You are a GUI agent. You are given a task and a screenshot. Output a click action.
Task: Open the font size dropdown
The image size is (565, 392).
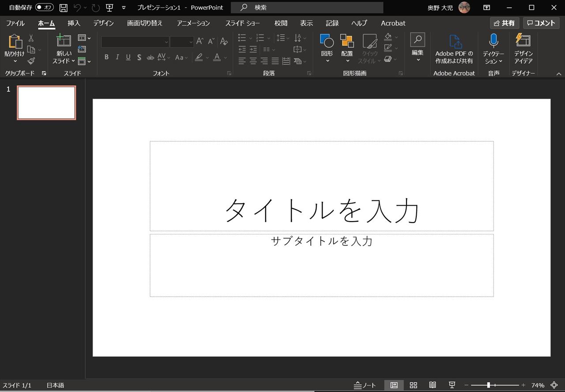[191, 42]
